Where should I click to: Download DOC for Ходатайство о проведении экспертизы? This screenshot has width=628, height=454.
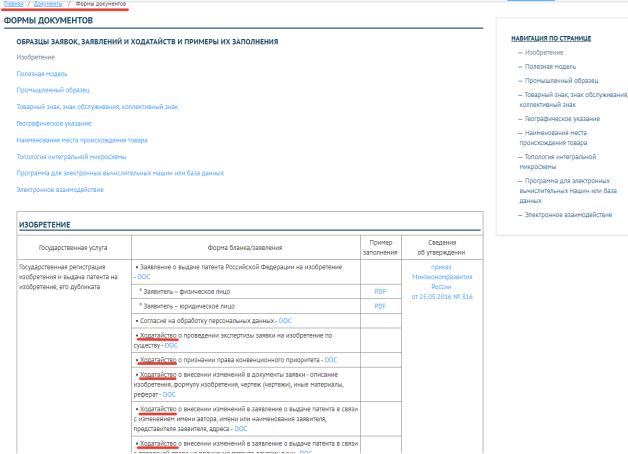point(171,345)
